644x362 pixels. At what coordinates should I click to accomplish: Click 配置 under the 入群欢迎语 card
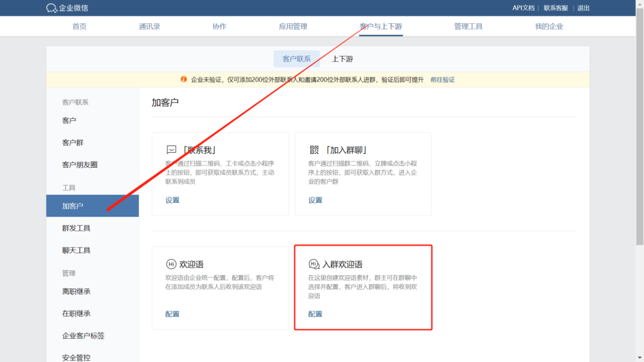pyautogui.click(x=315, y=314)
